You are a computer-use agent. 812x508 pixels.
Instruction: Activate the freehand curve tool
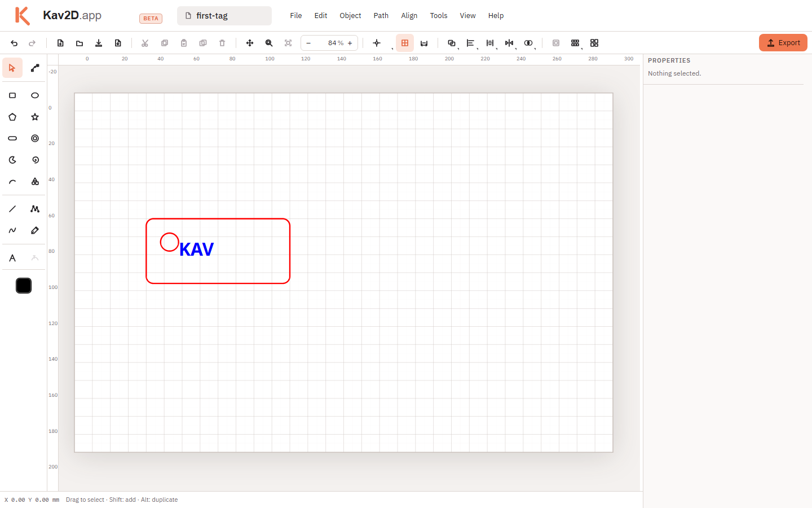[12, 230]
